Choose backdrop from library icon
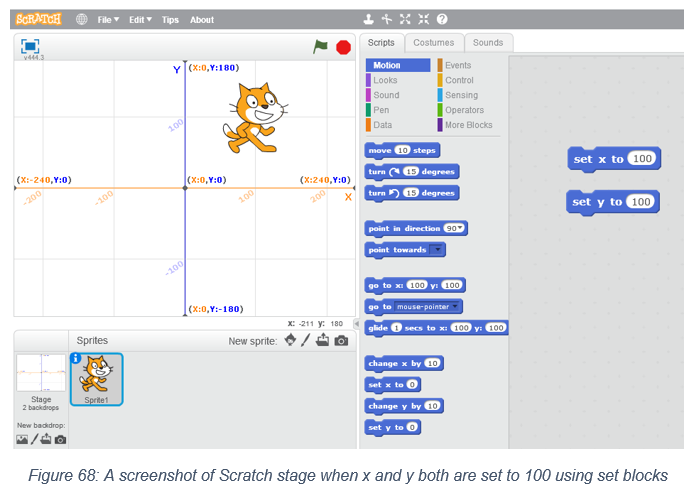 point(22,439)
